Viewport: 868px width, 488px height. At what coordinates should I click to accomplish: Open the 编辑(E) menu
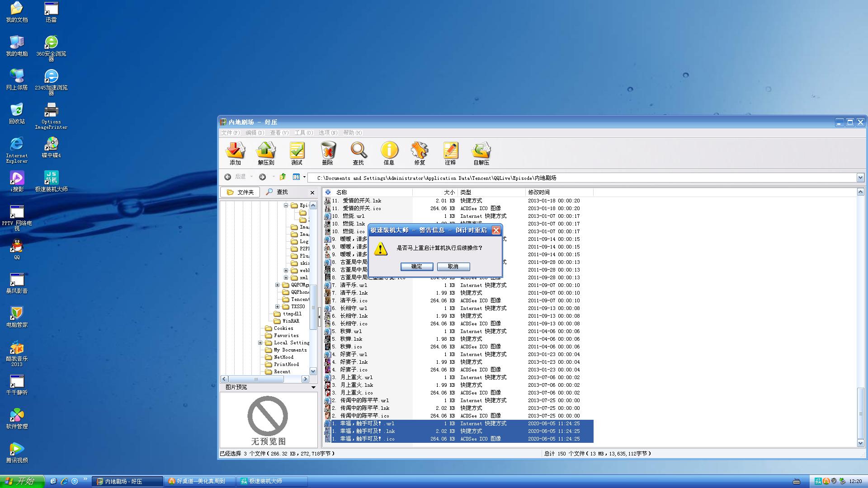pyautogui.click(x=255, y=133)
